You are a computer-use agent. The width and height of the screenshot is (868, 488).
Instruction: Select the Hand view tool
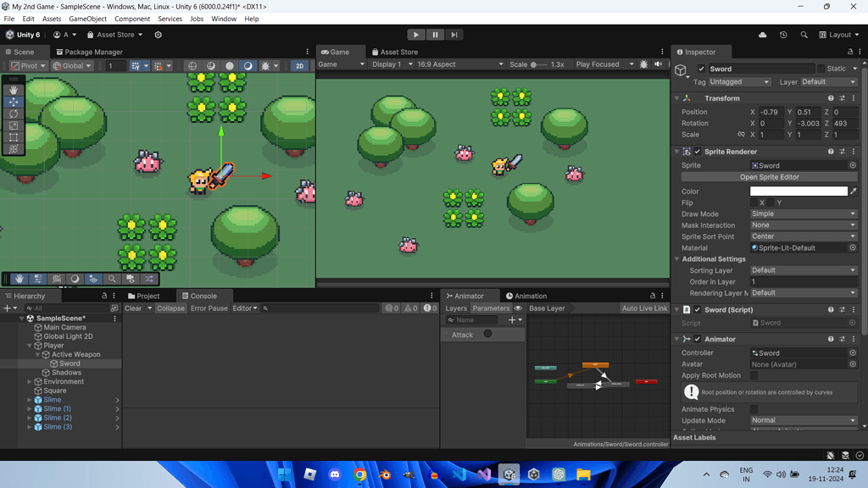(x=14, y=90)
